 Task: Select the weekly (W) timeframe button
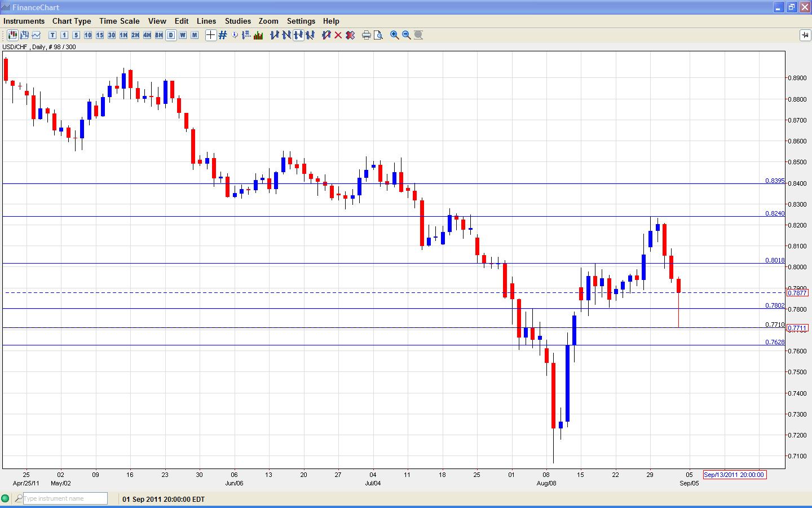click(x=183, y=35)
